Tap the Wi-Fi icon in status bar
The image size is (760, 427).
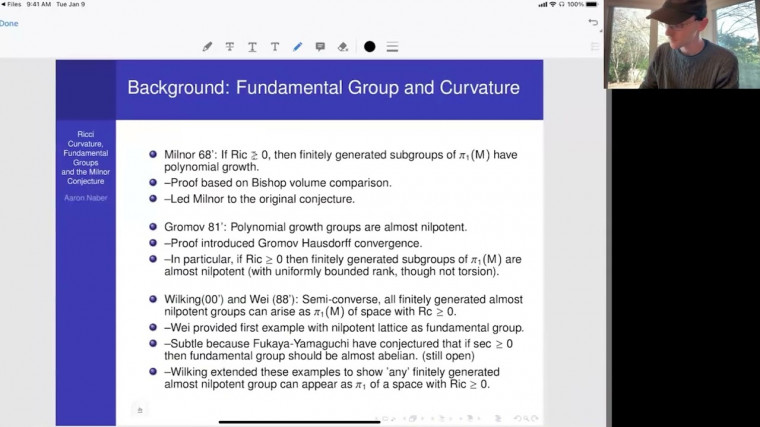(553, 4)
